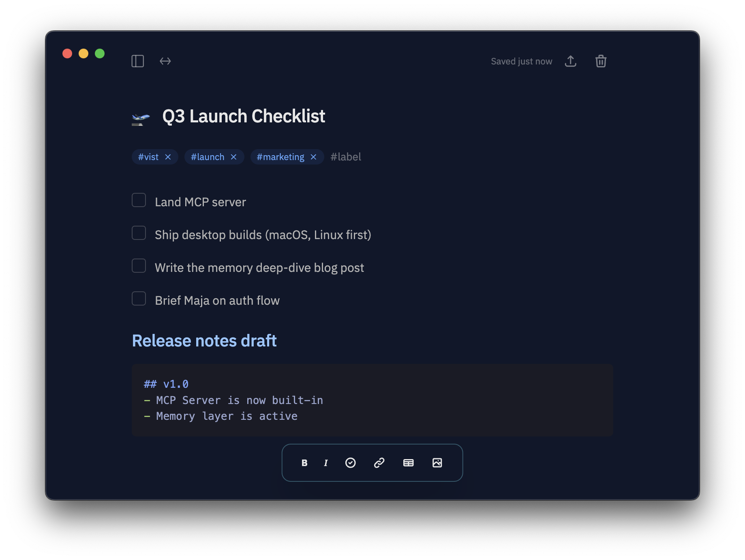This screenshot has width=745, height=560.
Task: Click the 'Release notes draft' heading
Action: click(x=204, y=341)
